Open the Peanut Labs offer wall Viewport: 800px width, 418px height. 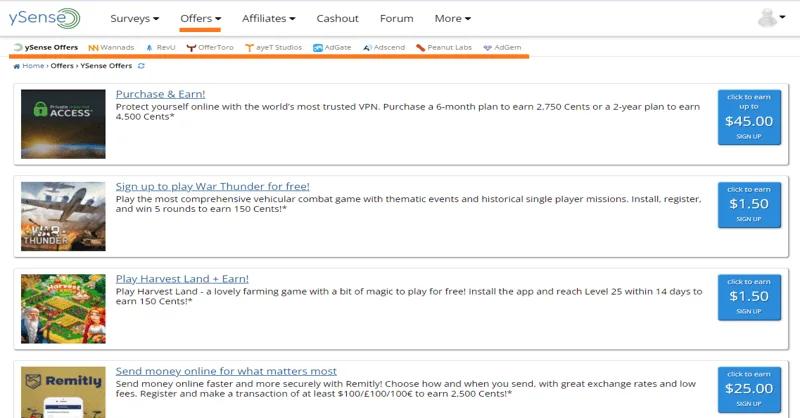pyautogui.click(x=444, y=47)
